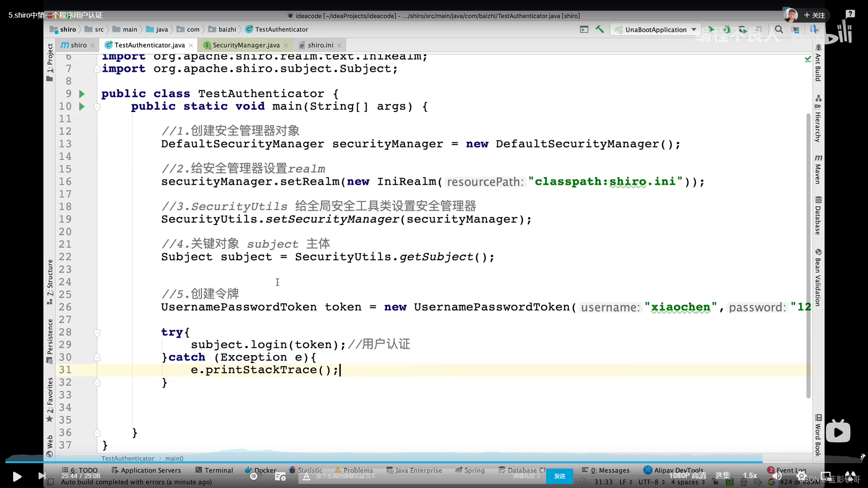Image resolution: width=868 pixels, height=488 pixels.
Task: Click the src breadcrumb folder
Action: pos(94,29)
